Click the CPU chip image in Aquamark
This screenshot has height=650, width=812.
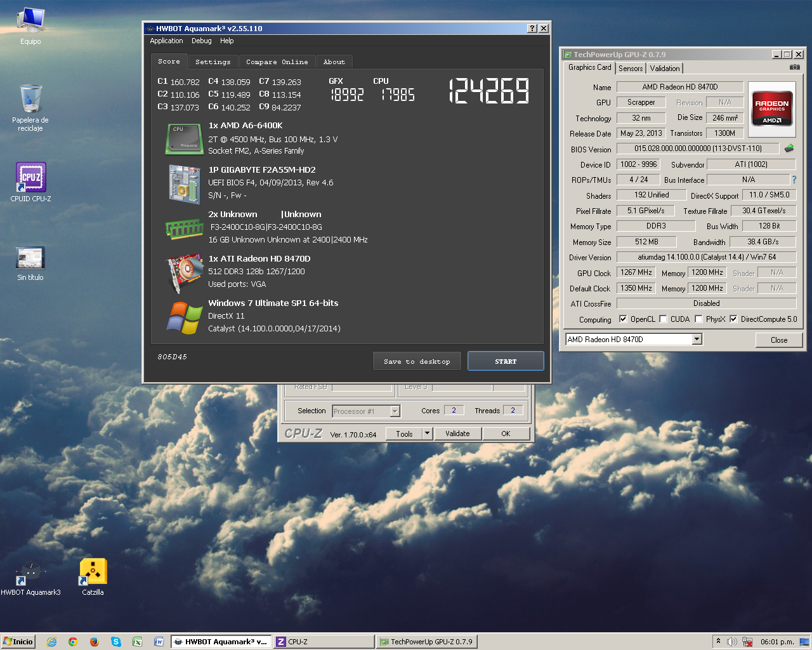pos(184,138)
